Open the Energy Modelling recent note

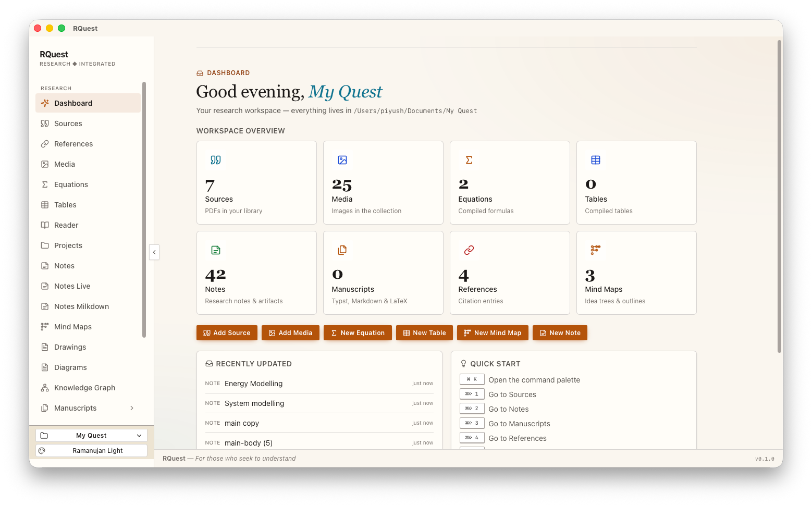coord(319,384)
